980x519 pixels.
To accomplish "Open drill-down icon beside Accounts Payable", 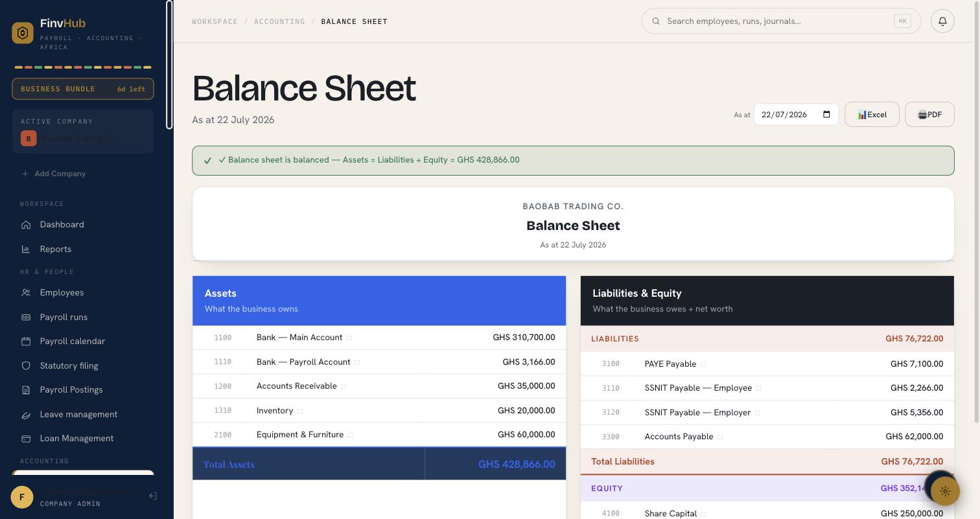I will pyautogui.click(x=720, y=437).
